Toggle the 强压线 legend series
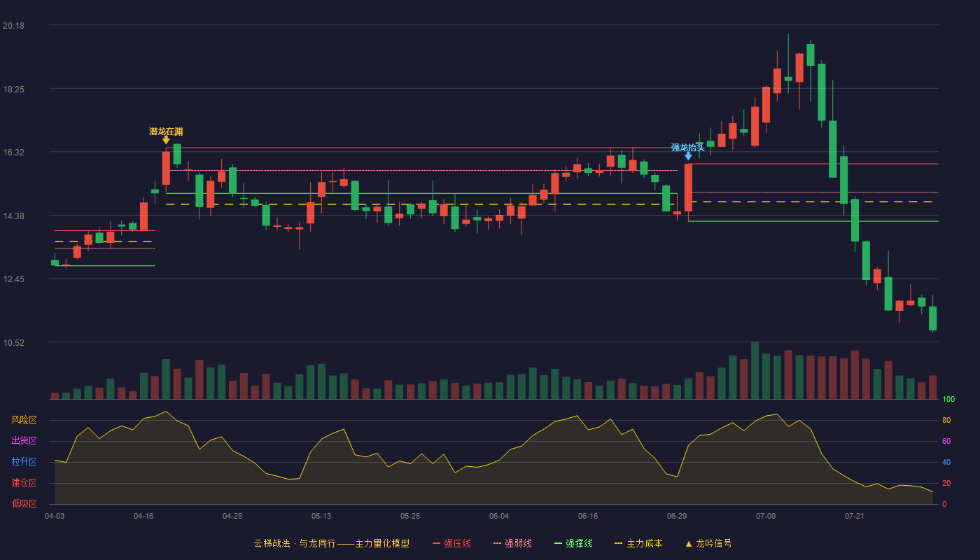Viewport: 980px width, 560px height. click(x=451, y=543)
